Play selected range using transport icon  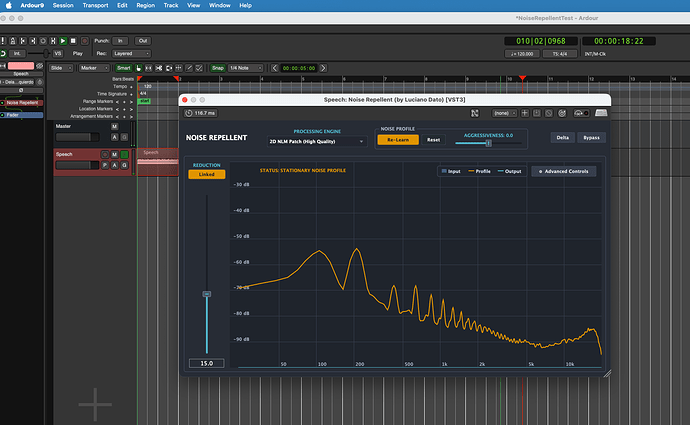click(53, 41)
